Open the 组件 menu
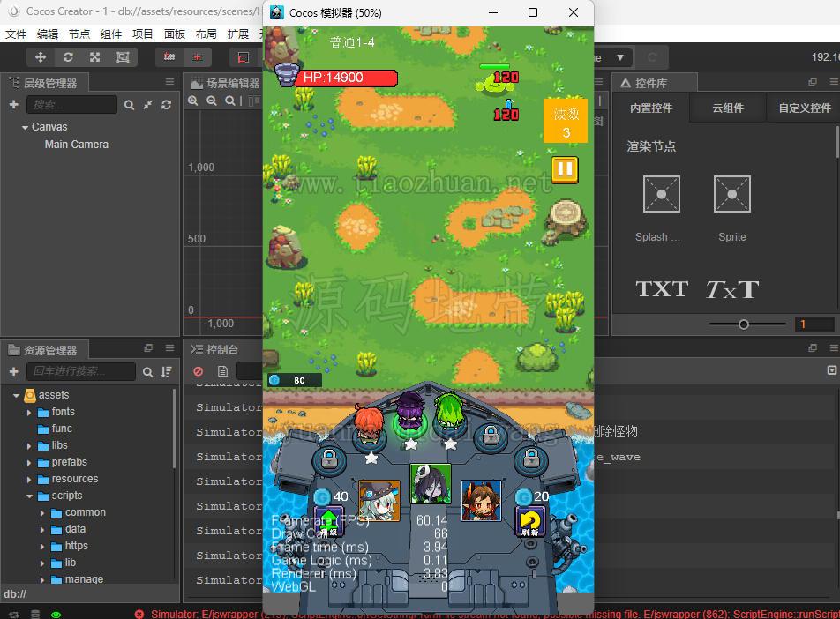 111,34
